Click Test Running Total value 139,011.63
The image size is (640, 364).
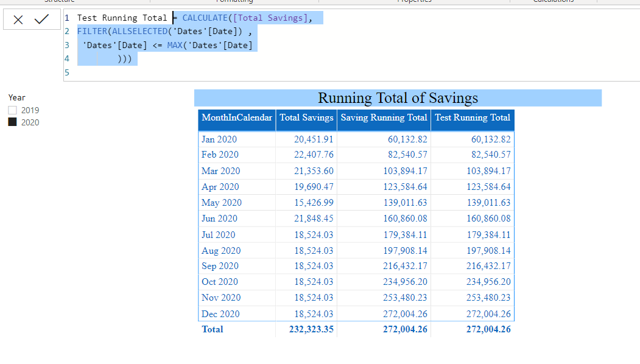(x=488, y=203)
